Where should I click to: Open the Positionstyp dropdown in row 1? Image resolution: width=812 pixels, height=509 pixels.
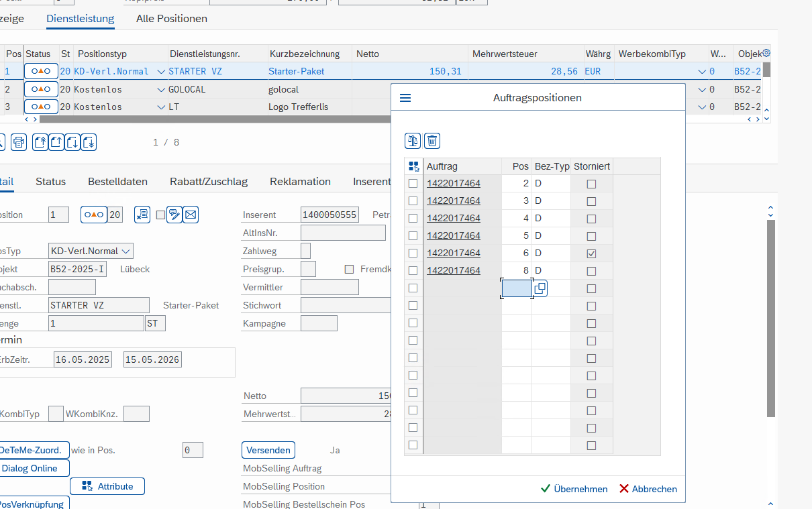pos(161,71)
